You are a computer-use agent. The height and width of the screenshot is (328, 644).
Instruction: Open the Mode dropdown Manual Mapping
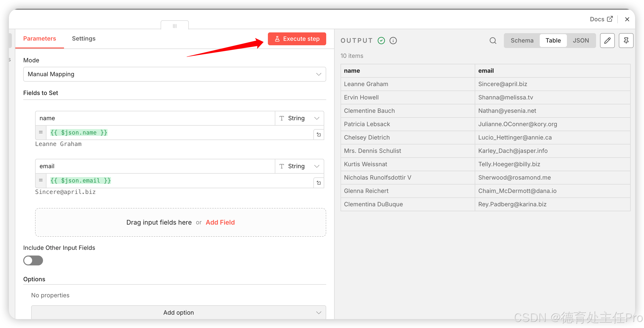(x=174, y=74)
